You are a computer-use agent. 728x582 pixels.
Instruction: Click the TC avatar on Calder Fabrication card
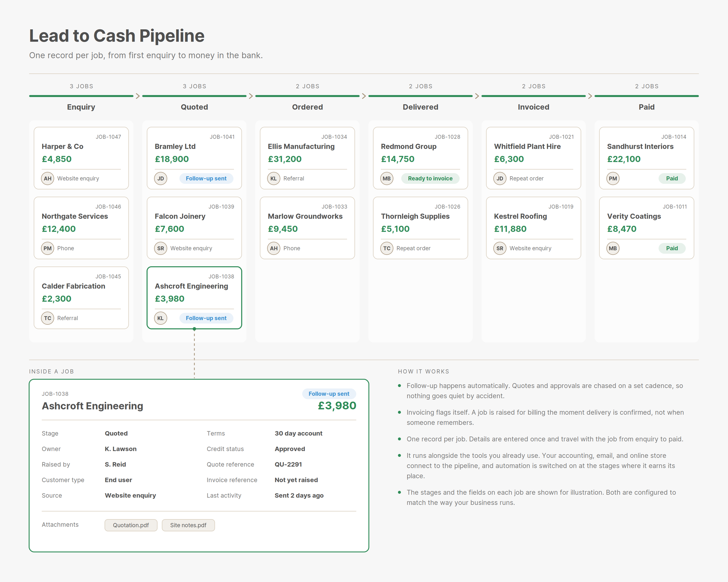(47, 318)
